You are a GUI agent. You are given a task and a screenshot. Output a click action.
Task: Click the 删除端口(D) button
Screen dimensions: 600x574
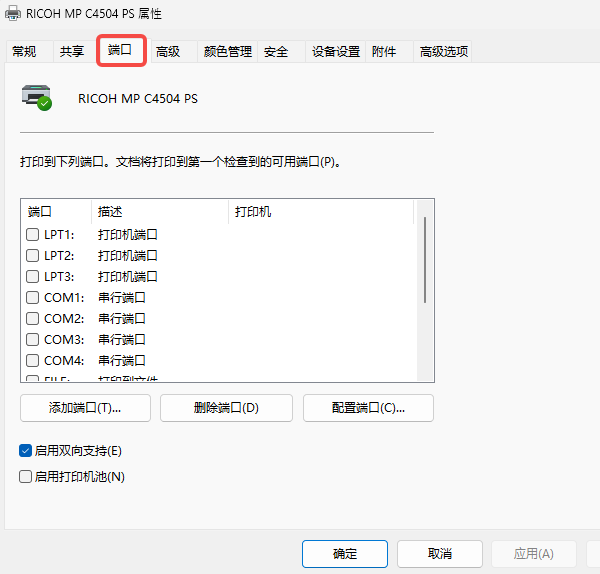(226, 408)
